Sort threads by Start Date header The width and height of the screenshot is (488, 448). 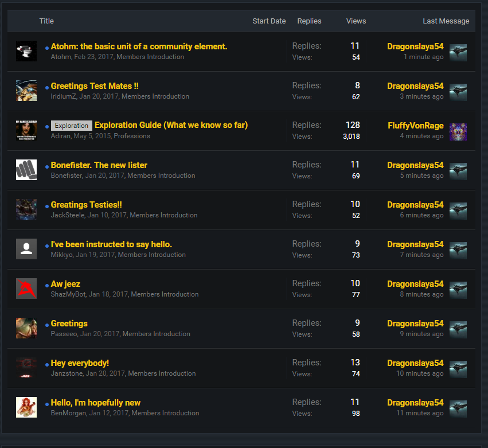[x=269, y=21]
